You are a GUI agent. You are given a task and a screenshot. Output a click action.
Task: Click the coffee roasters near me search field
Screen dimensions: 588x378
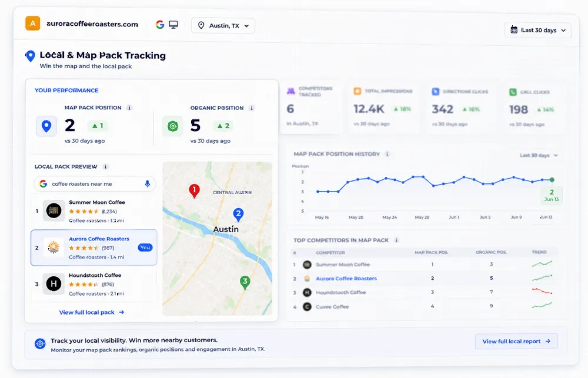click(x=95, y=184)
